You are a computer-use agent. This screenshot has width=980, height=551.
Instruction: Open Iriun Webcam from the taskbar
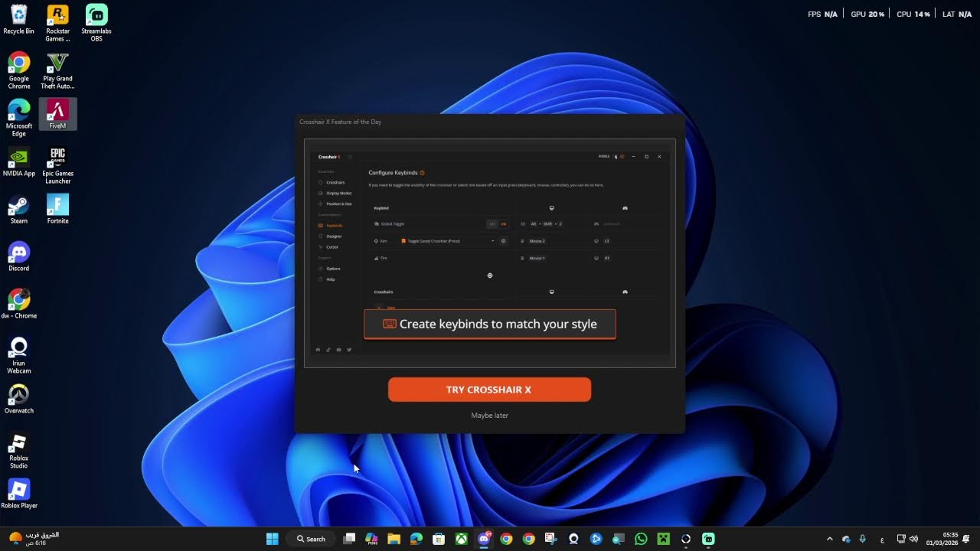pyautogui.click(x=573, y=539)
